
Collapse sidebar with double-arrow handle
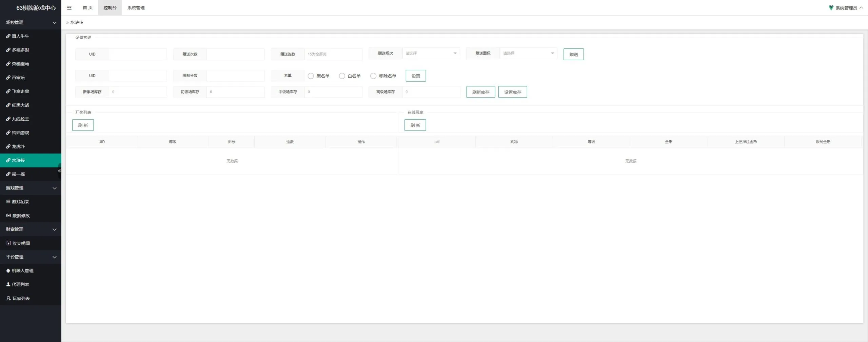(59, 171)
